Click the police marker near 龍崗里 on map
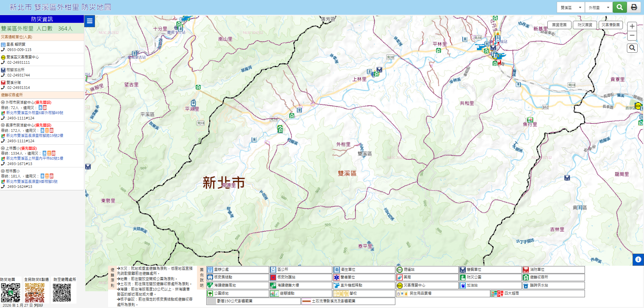 coord(567,178)
